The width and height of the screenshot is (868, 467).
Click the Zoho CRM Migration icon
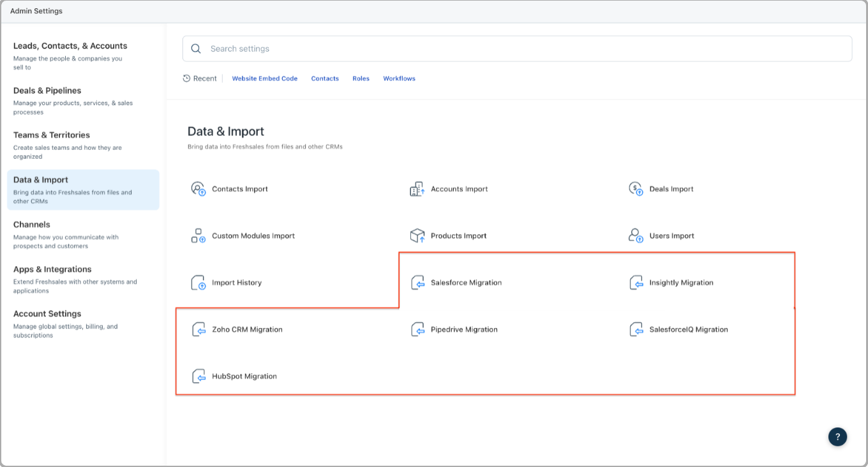click(x=198, y=329)
